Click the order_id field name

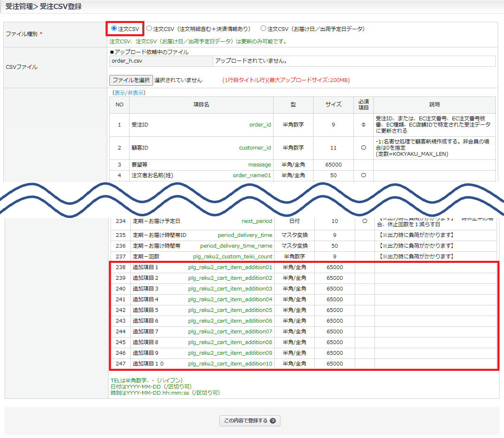click(260, 125)
